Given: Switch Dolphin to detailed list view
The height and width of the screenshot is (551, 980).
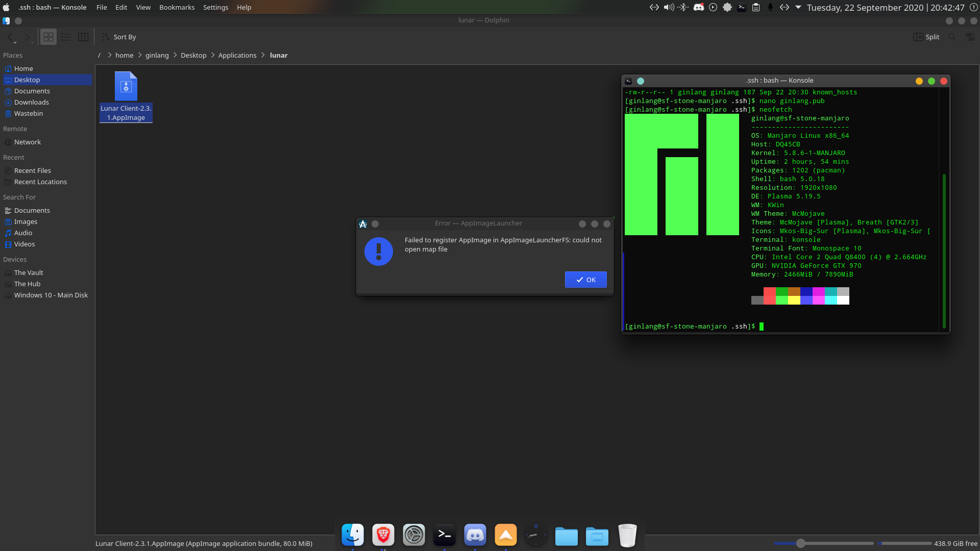Looking at the screenshot, I should (x=65, y=37).
